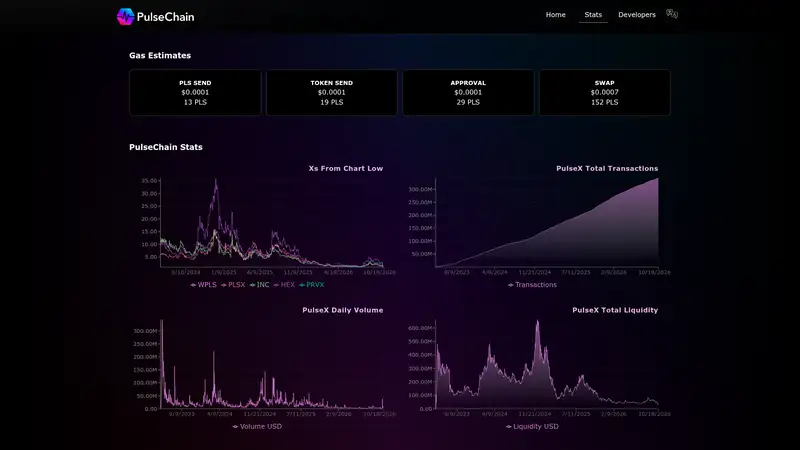The image size is (800, 450).
Task: Click the 600.00M label on Total Liquidity chart
Action: coord(420,328)
